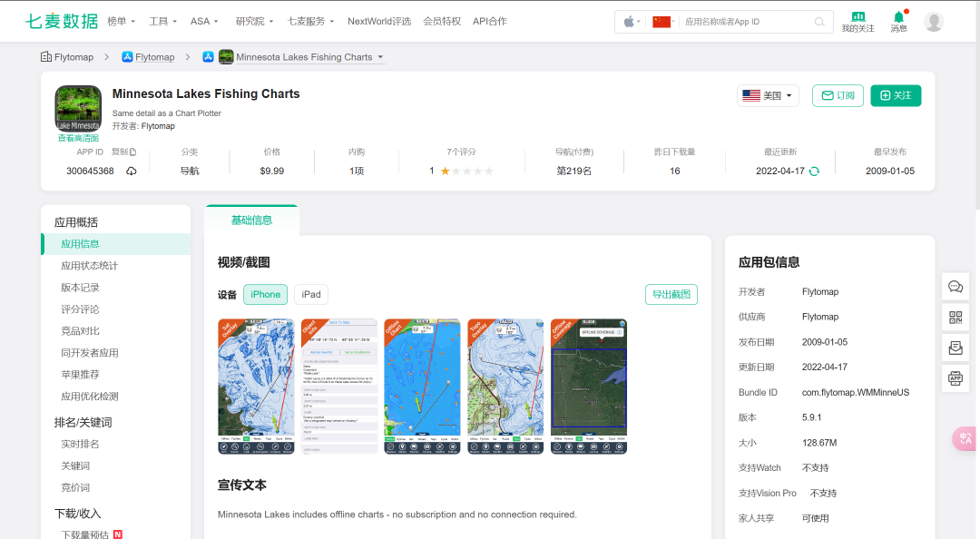Expand the 研究院 menu
980x539 pixels.
254,21
